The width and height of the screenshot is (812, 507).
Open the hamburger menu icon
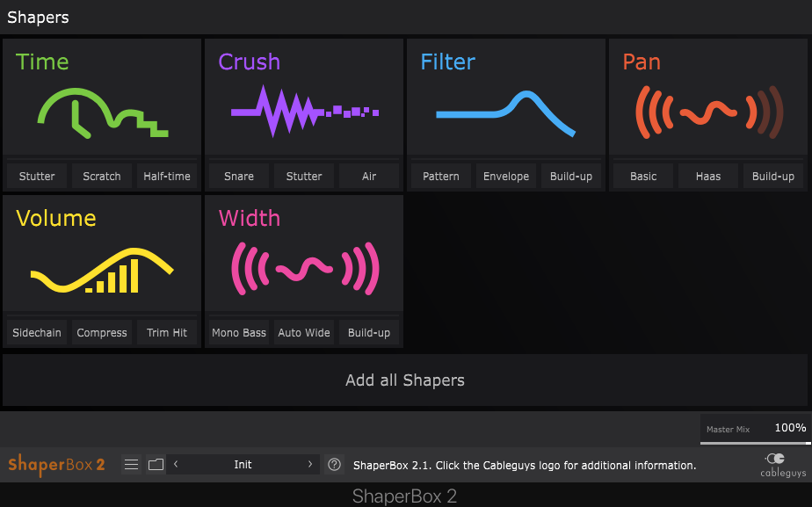pos(132,465)
